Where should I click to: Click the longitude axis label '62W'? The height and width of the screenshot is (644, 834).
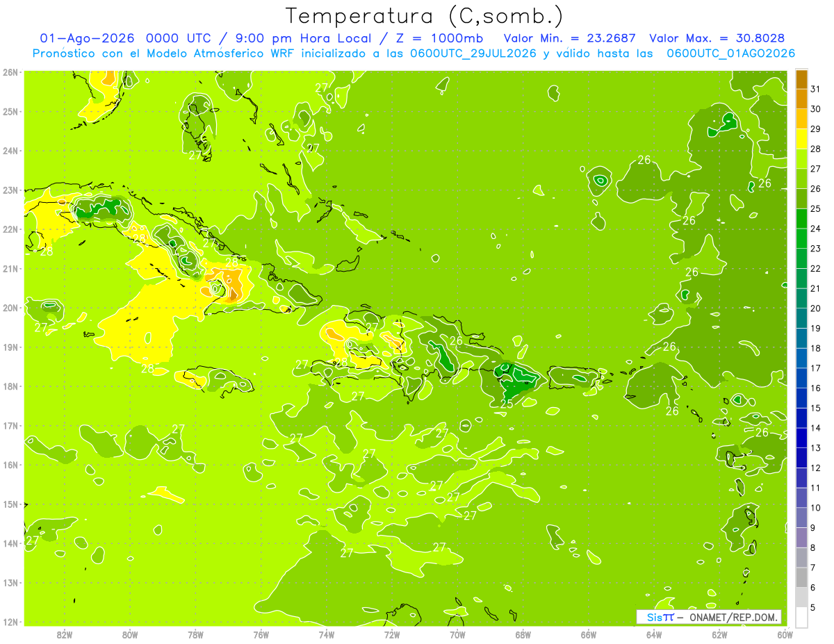pyautogui.click(x=719, y=634)
